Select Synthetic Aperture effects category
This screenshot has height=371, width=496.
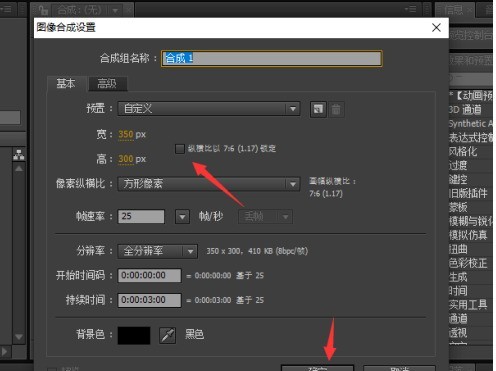point(471,124)
